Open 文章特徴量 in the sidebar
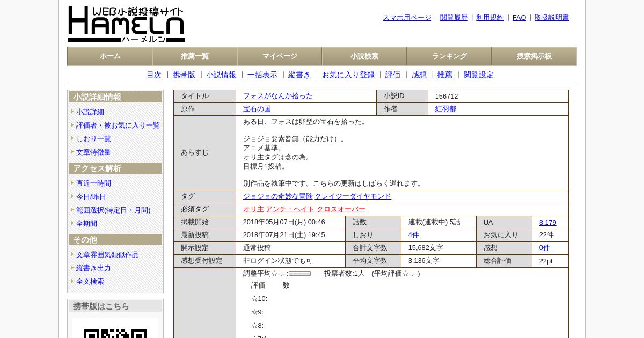 [x=93, y=152]
